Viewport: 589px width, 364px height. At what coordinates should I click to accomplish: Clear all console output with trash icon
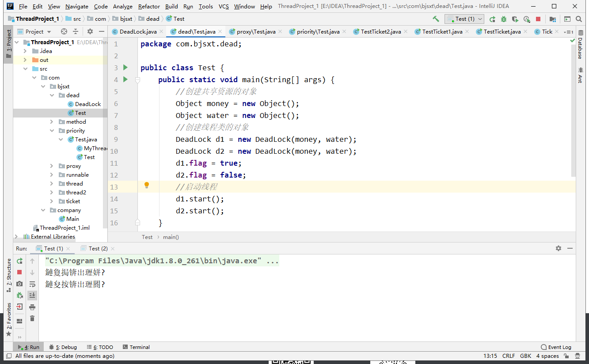coord(32,318)
